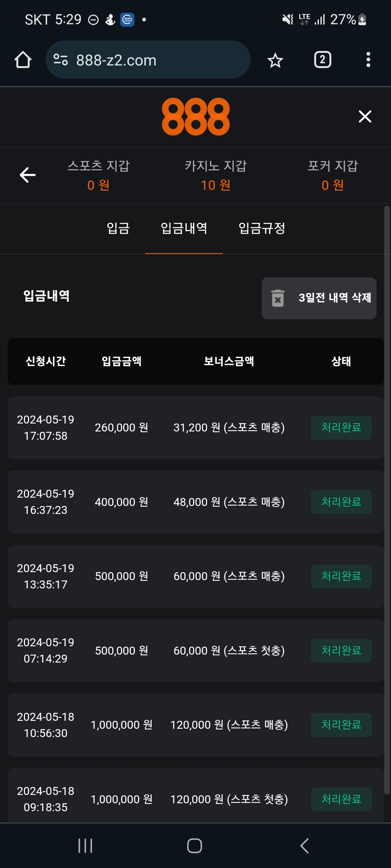Image resolution: width=391 pixels, height=868 pixels.
Task: Click 처리완료 status for 260,000 원 deposit
Action: (x=341, y=428)
